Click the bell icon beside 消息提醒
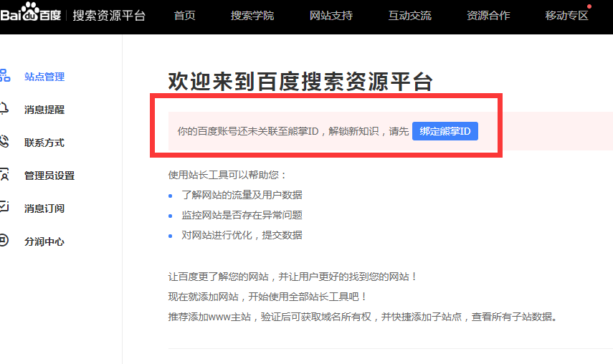This screenshot has height=364, width=613. point(4,109)
